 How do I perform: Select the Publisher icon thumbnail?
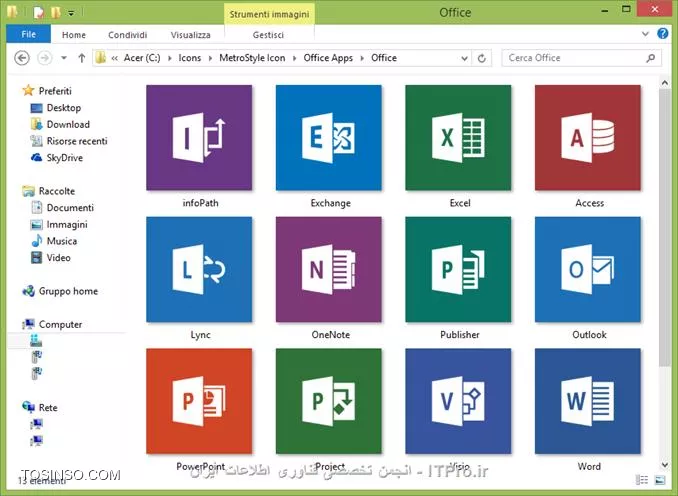point(458,269)
